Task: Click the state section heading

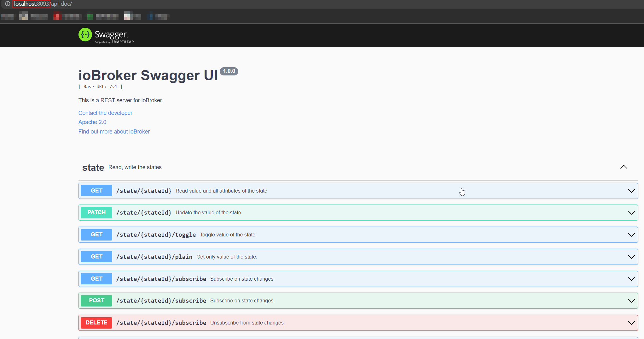Action: tap(93, 167)
